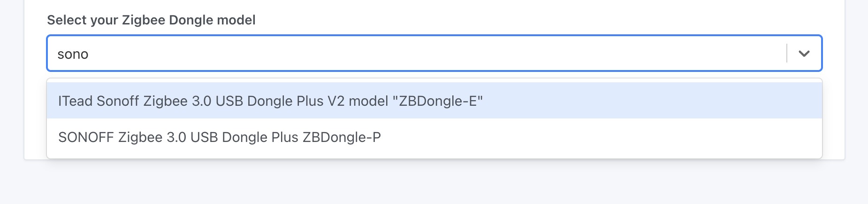Click the typed "sono" search text

[73, 55]
